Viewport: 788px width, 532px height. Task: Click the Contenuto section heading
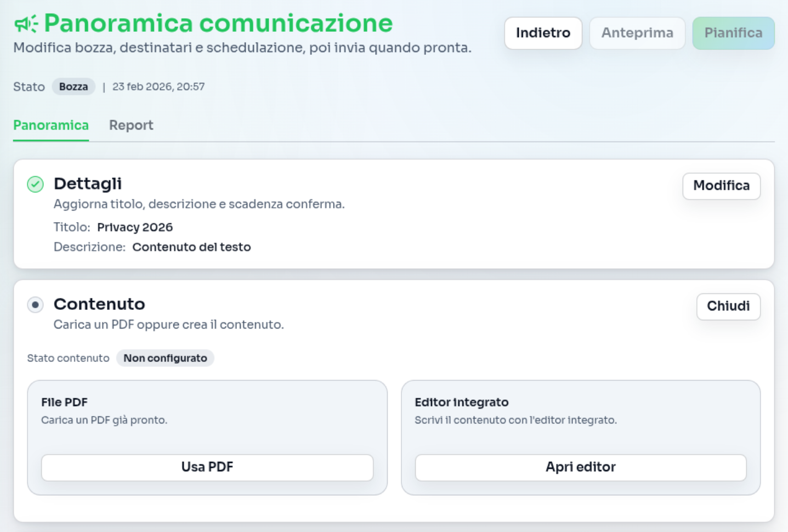99,304
